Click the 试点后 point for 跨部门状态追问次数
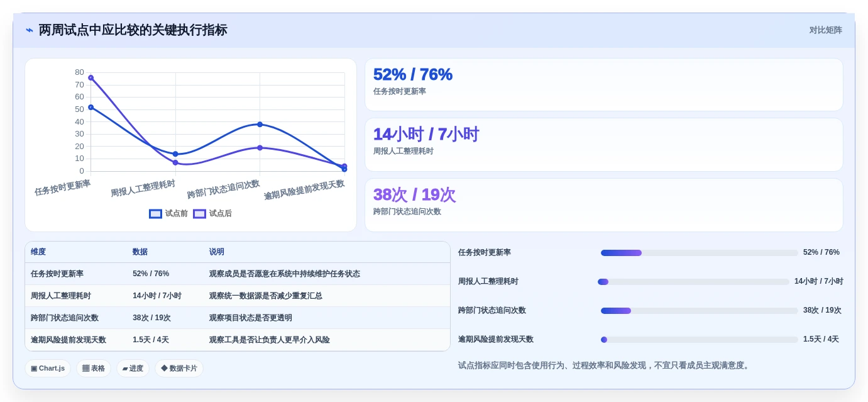The width and height of the screenshot is (868, 402). tap(260, 148)
